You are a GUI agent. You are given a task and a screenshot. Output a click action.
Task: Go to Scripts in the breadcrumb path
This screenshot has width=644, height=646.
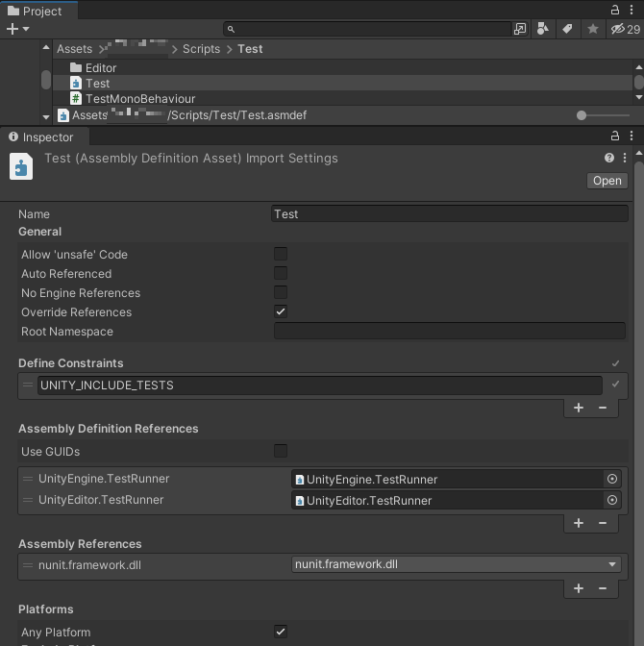(201, 49)
